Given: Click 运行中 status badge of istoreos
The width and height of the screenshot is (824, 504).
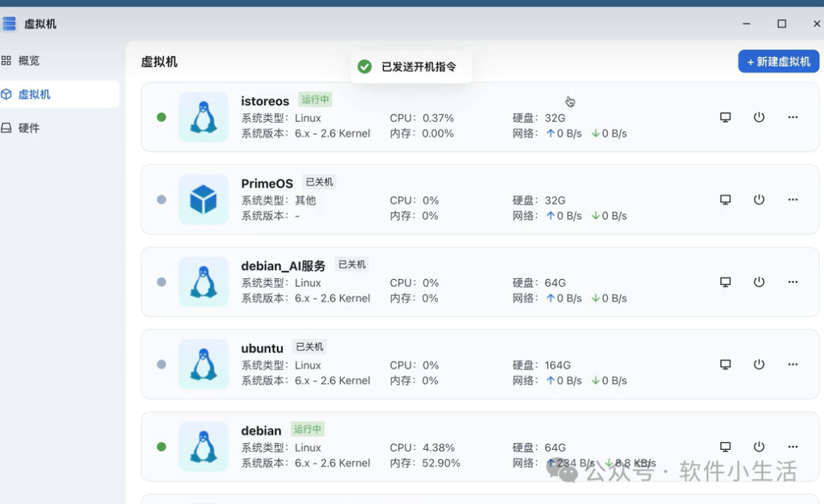Looking at the screenshot, I should point(315,99).
